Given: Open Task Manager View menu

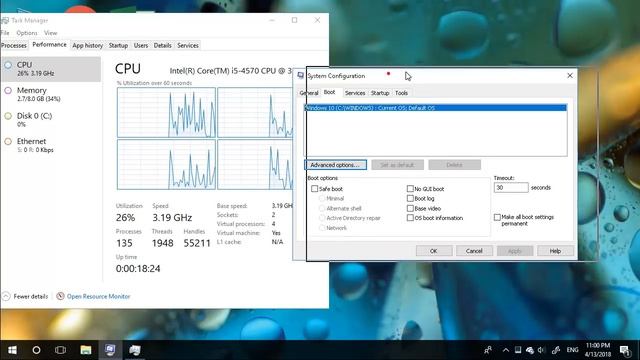Looking at the screenshot, I should (x=51, y=33).
